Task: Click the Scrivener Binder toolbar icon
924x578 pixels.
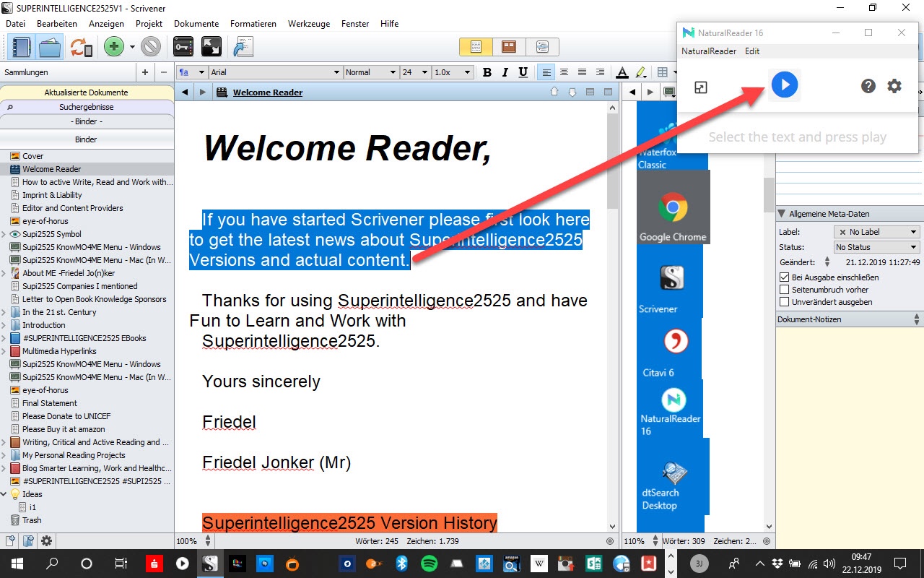Action: 22,48
